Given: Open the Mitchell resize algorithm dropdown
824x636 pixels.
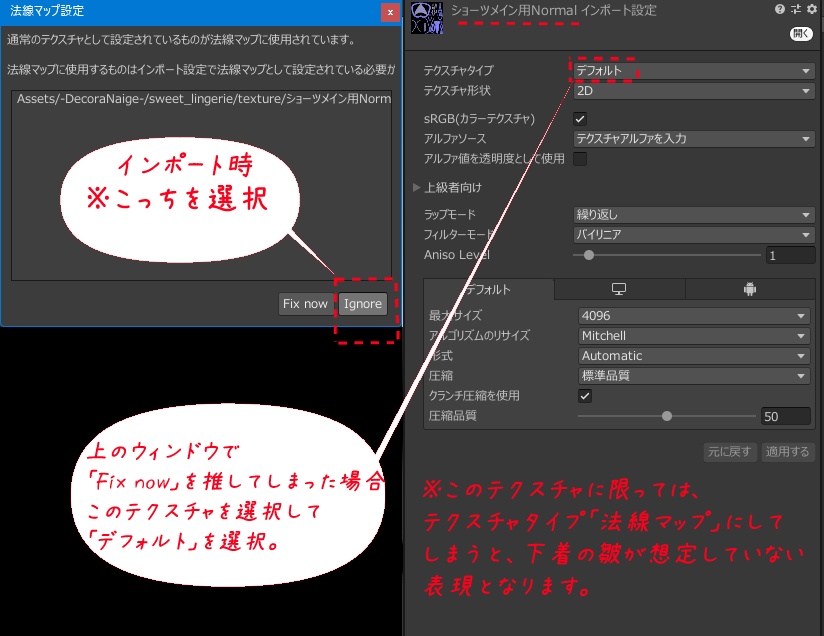Looking at the screenshot, I should (694, 336).
